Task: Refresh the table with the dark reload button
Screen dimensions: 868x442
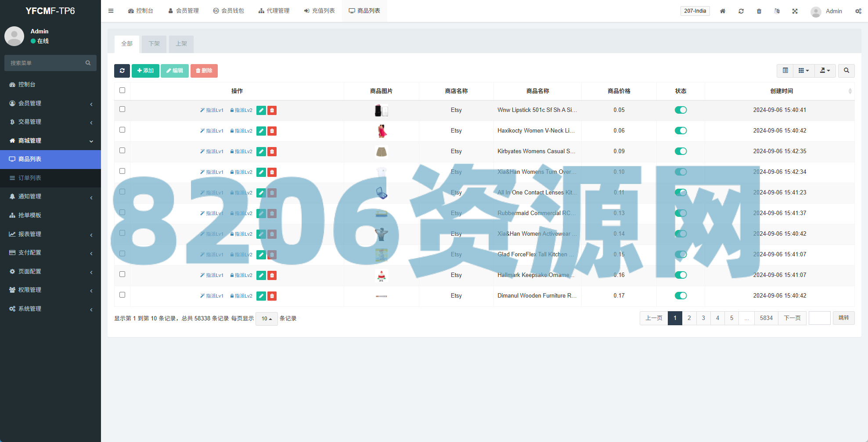Action: [x=122, y=71]
